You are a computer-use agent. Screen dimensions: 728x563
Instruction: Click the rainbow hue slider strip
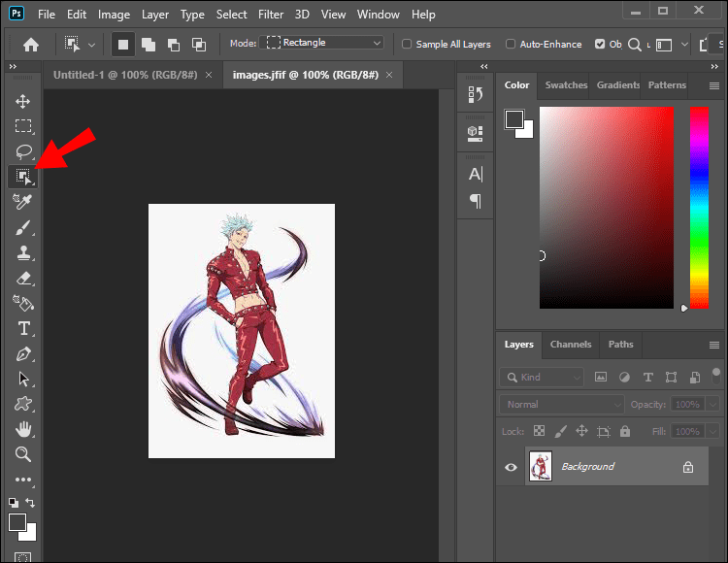699,206
